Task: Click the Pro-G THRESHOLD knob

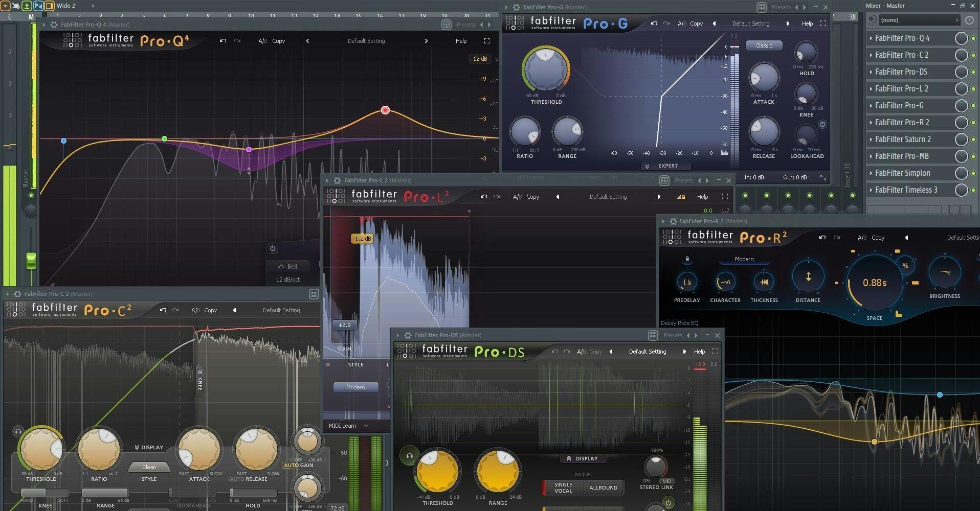Action: click(x=545, y=70)
